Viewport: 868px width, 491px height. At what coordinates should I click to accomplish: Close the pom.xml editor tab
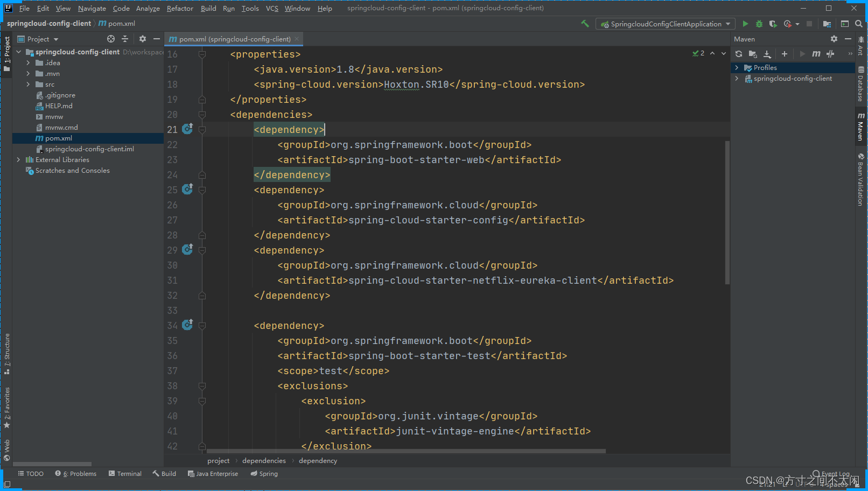pos(297,39)
